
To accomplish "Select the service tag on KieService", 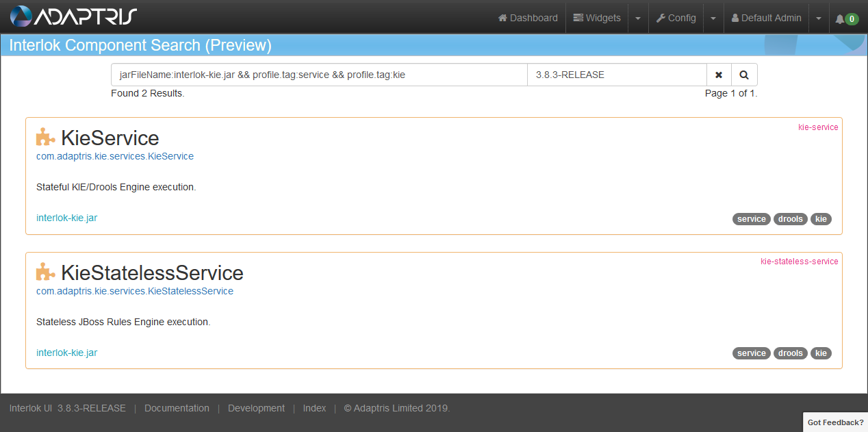I will [752, 219].
